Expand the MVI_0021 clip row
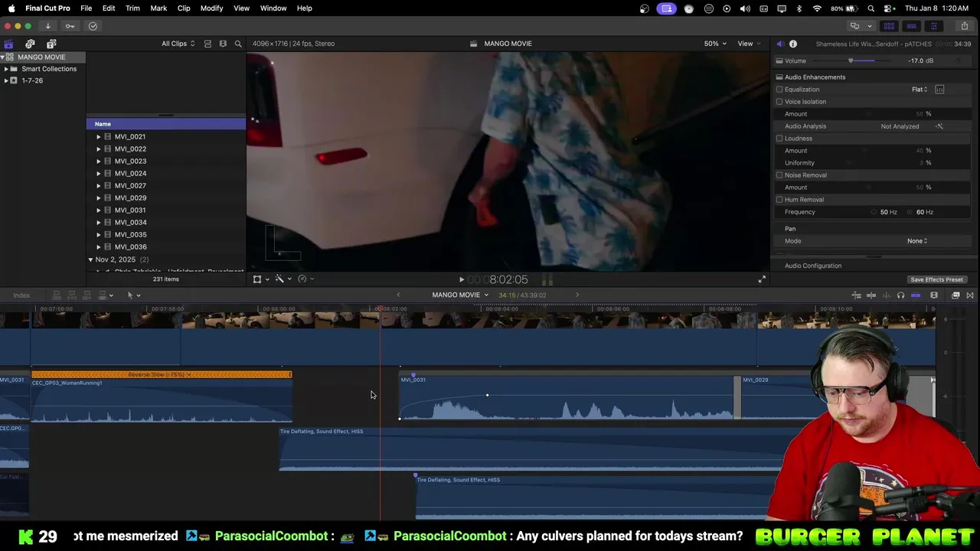Viewport: 980px width, 551px height. coord(98,137)
